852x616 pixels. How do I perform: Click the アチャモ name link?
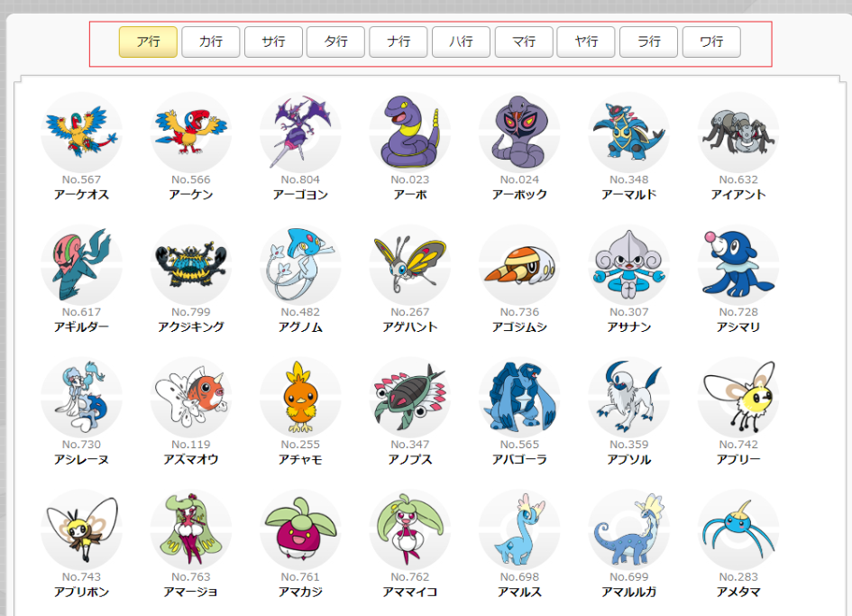tap(300, 460)
